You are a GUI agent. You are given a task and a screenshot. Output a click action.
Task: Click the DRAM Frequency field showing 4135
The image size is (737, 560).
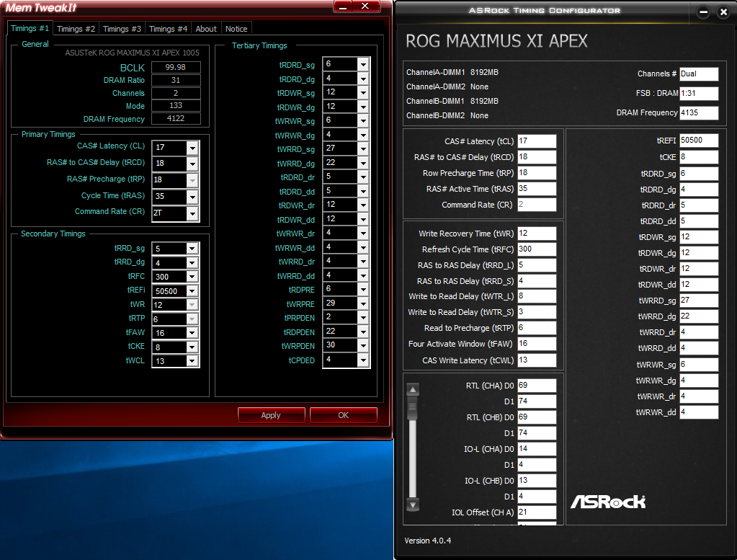[699, 113]
